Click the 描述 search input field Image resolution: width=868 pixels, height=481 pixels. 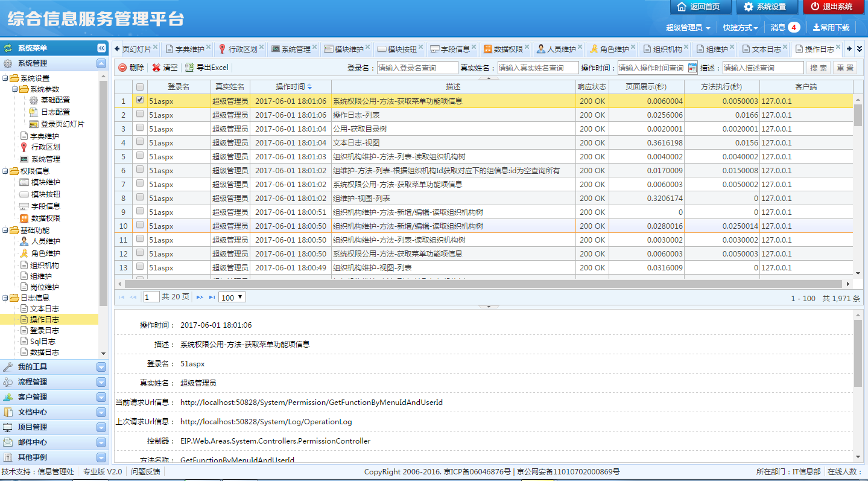(763, 68)
